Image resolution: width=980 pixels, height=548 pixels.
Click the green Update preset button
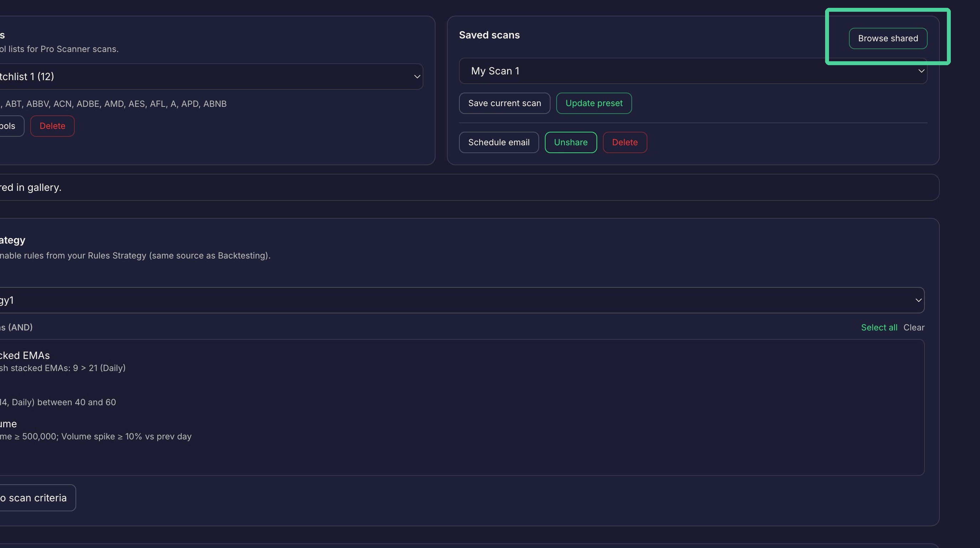coord(594,103)
